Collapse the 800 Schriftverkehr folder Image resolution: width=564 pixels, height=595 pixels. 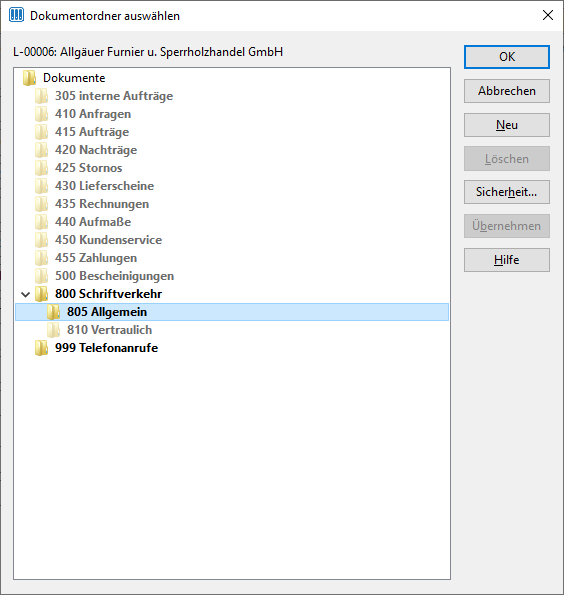(25, 294)
